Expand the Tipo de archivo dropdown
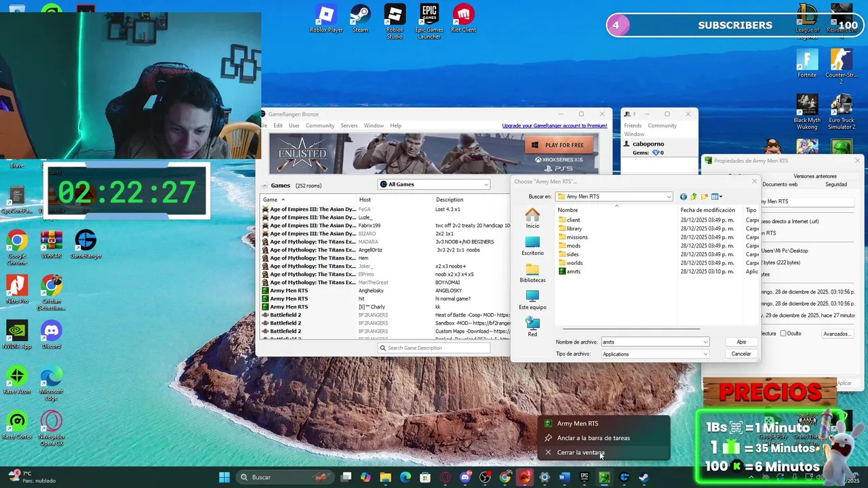868x488 pixels. 705,354
